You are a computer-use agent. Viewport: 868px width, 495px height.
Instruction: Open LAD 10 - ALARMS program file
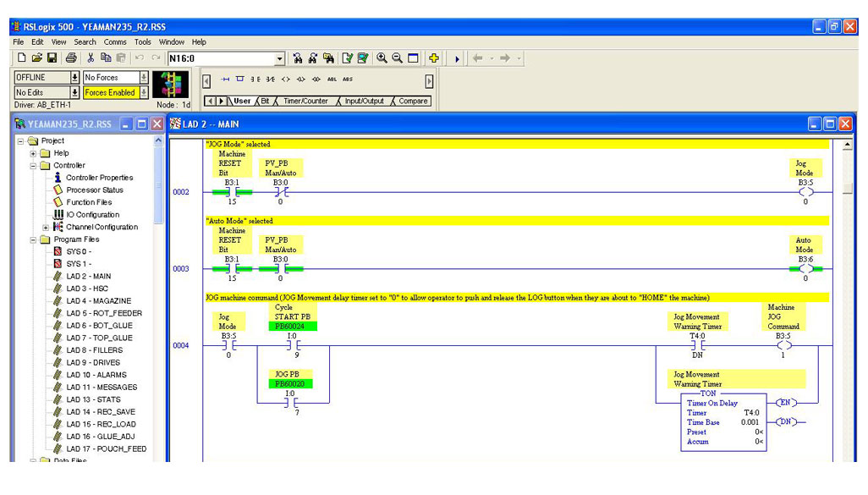pos(96,375)
